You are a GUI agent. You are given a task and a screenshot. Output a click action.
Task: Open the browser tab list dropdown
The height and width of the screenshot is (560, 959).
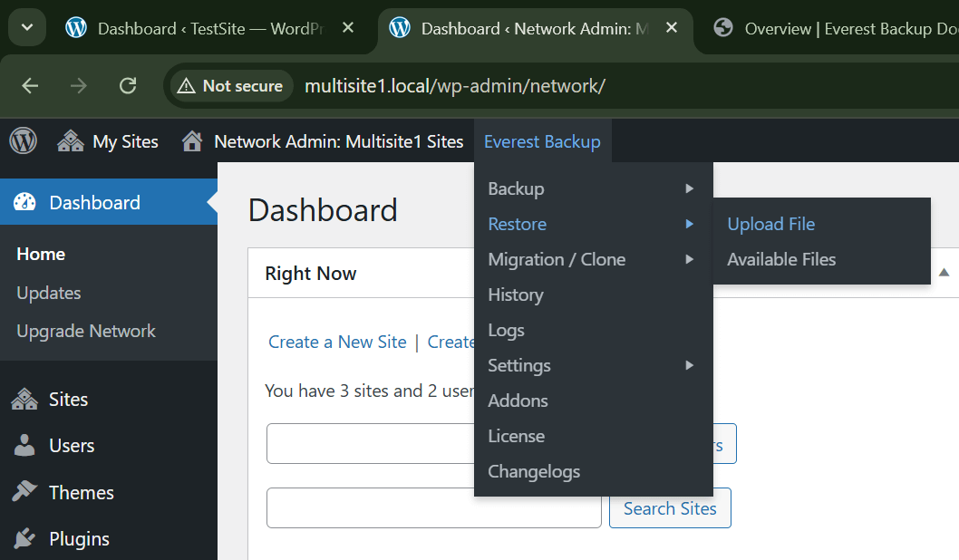click(27, 28)
